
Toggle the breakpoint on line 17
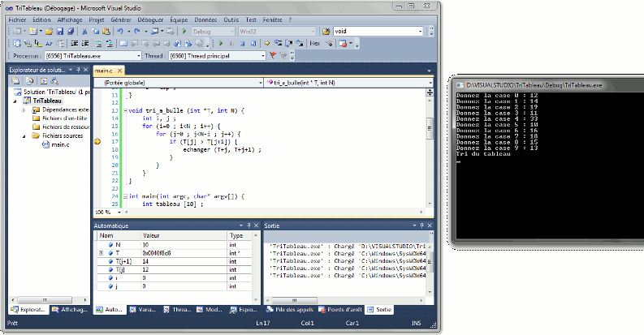[x=97, y=141]
